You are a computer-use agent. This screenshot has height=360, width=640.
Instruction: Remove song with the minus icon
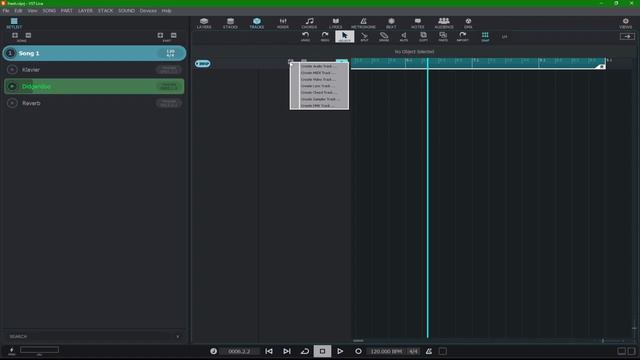28,36
